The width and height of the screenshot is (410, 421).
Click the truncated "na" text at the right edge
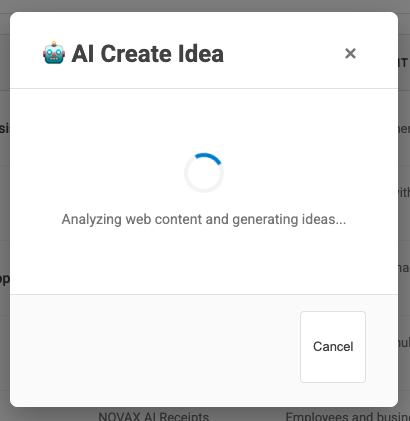pos(404,268)
